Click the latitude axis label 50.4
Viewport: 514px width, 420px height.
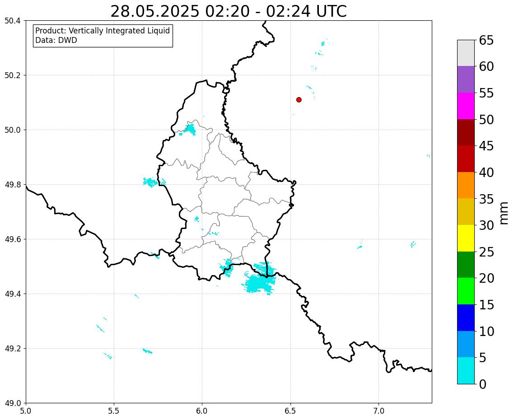point(13,21)
